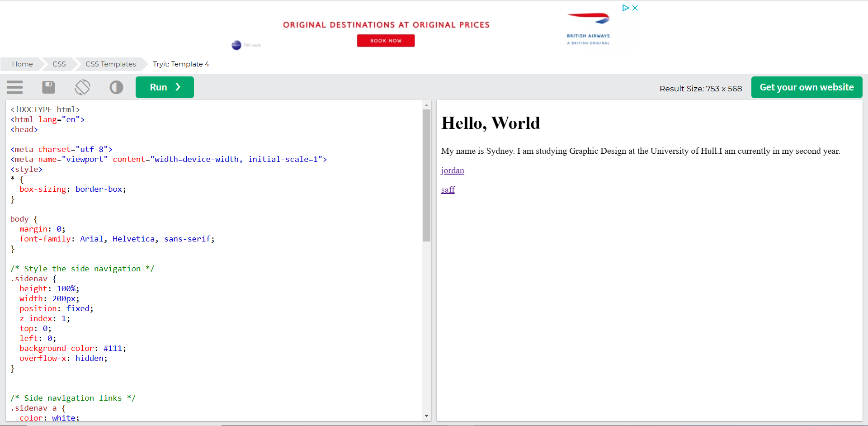868x426 pixels.
Task: Open the CSS breadcrumb item
Action: point(59,64)
